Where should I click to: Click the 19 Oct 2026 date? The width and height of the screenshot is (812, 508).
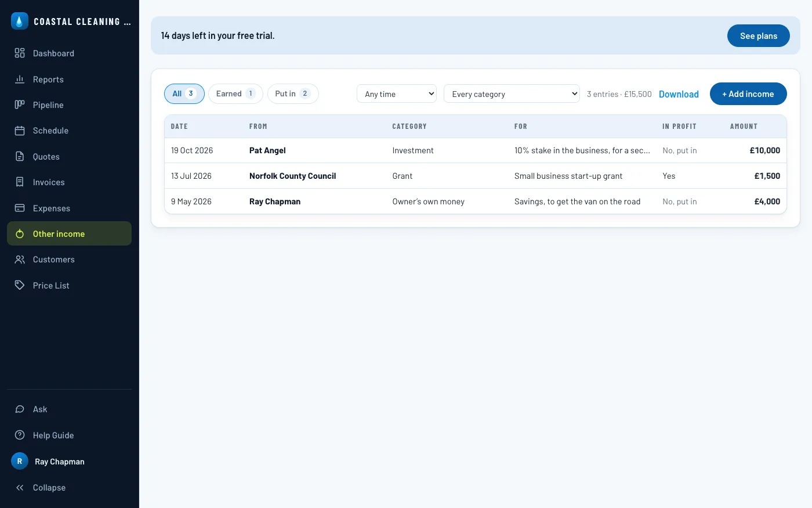coord(192,150)
